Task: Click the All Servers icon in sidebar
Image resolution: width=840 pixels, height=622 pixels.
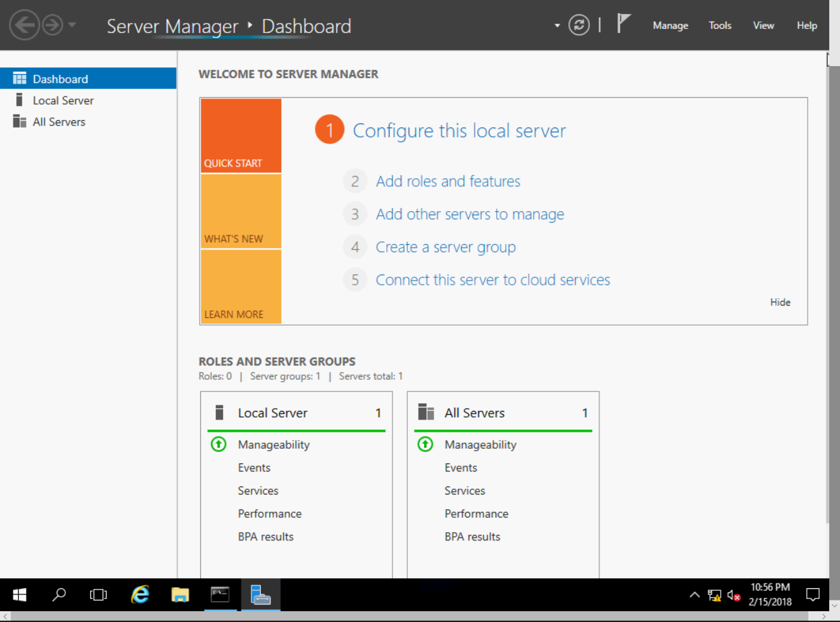Action: pyautogui.click(x=20, y=121)
